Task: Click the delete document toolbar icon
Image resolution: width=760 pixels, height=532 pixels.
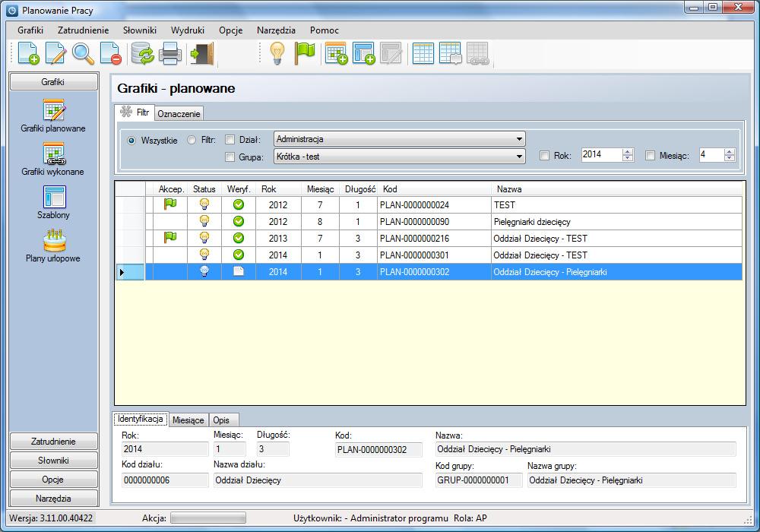Action: click(110, 53)
